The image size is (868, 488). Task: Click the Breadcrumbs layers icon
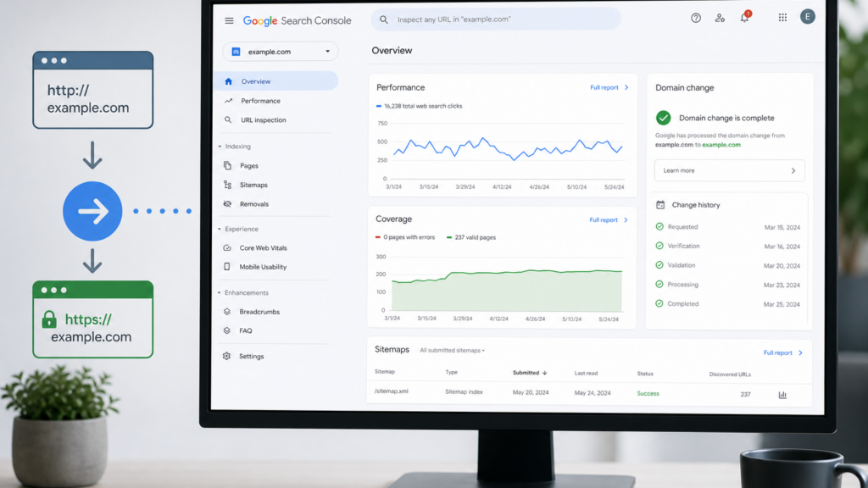click(226, 312)
